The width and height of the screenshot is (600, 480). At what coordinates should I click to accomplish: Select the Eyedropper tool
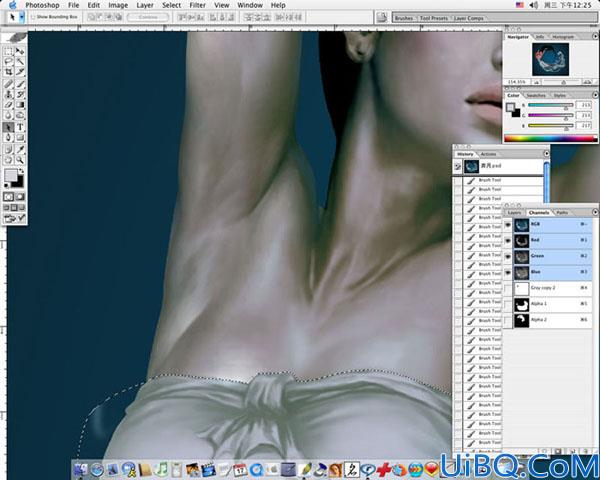click(20, 150)
